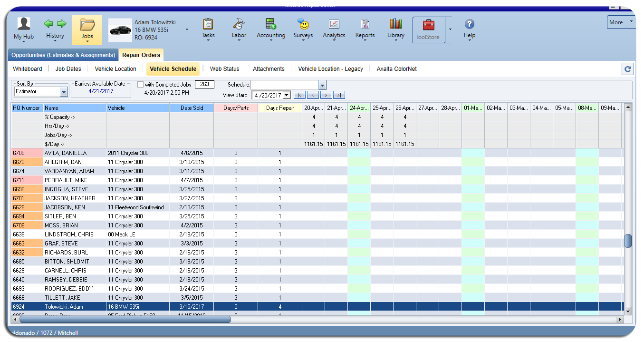
Task: Click the vertical scrollbar thumb
Action: (x=628, y=241)
